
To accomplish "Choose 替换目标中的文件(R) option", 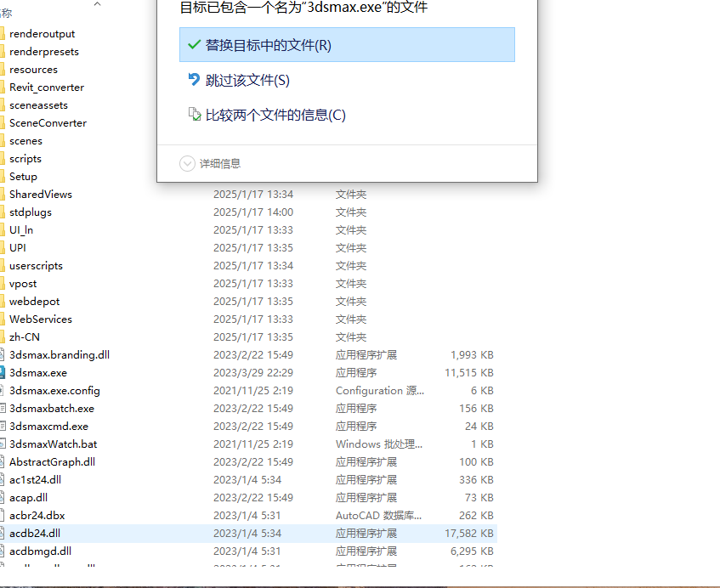I will [347, 44].
